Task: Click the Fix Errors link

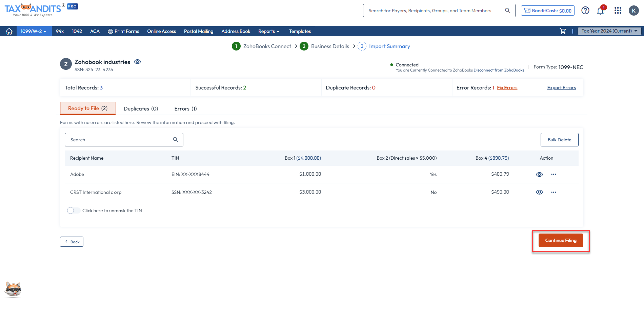Action: pyautogui.click(x=507, y=87)
